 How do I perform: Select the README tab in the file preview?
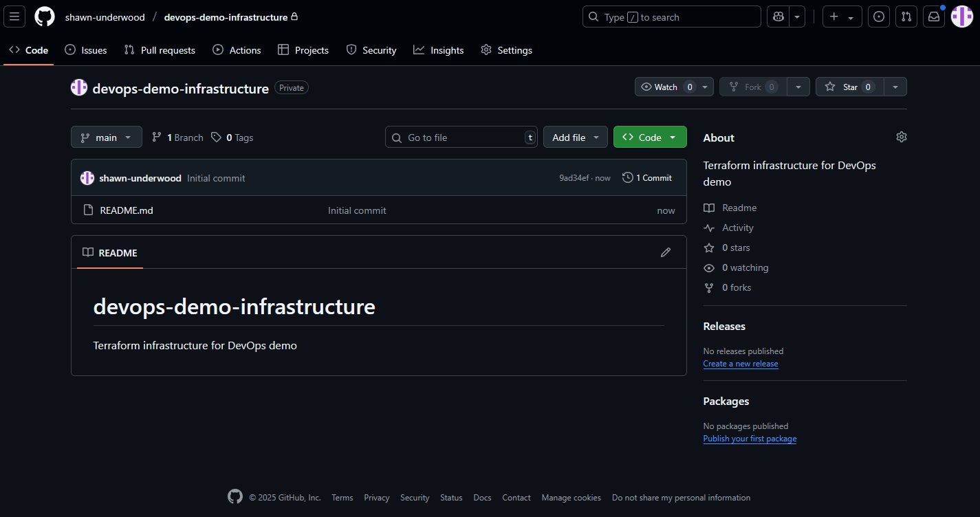click(110, 252)
